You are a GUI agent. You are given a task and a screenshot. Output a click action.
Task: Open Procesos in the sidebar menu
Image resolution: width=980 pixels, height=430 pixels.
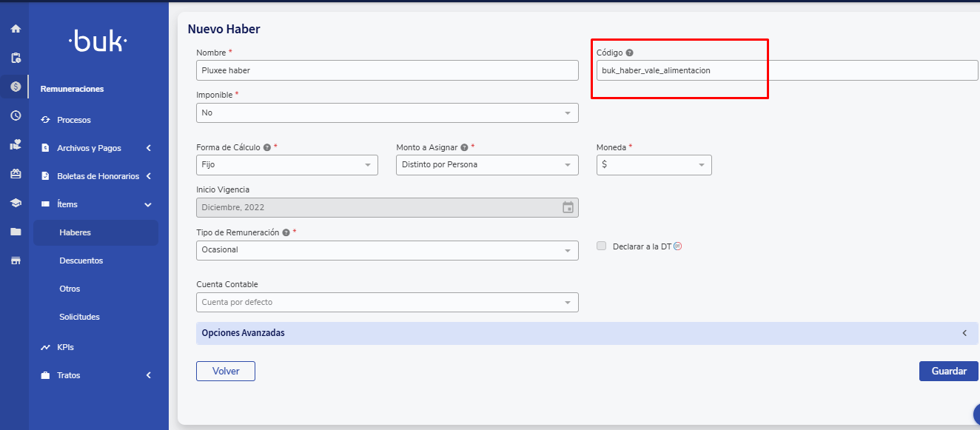coord(73,120)
